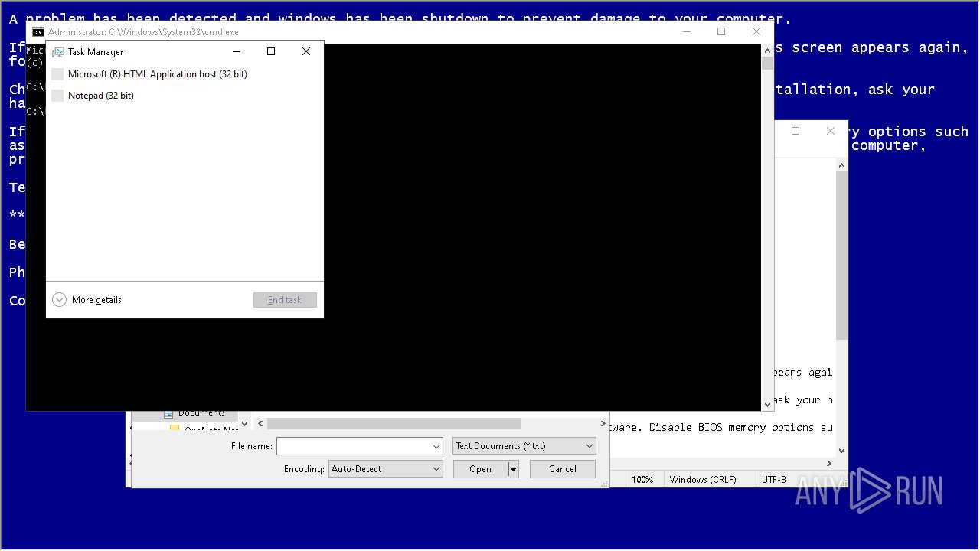Screen dimensions: 980x551
Task: Select Notepad (32 bit) in Task Manager
Action: pos(184,96)
